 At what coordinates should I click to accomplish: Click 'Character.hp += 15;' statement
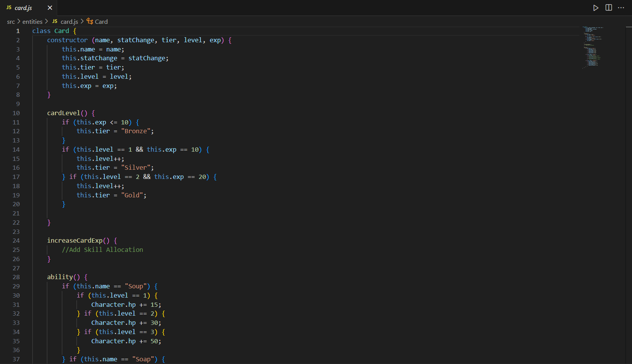click(126, 304)
